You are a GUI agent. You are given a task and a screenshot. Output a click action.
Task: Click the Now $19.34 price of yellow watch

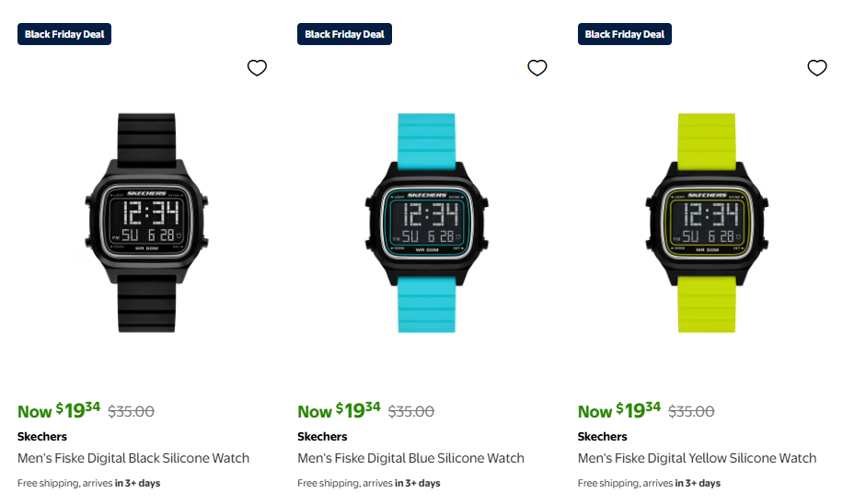point(619,410)
